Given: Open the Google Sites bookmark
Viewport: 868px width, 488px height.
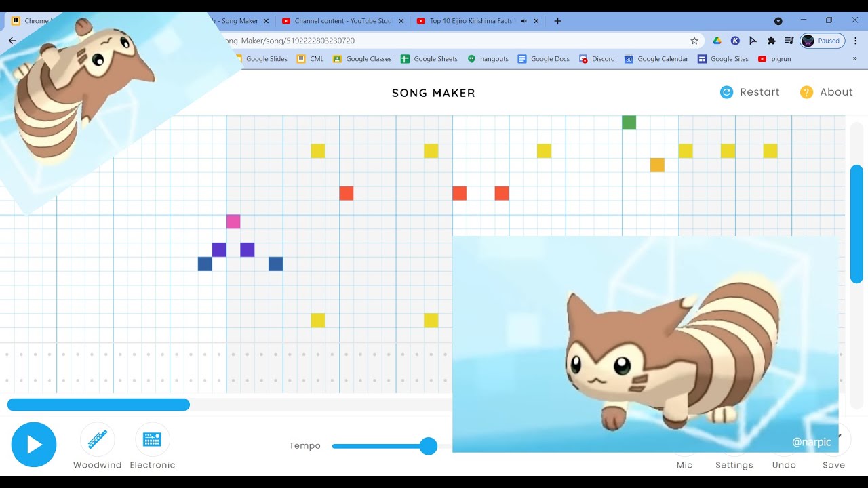Looking at the screenshot, I should pos(723,59).
